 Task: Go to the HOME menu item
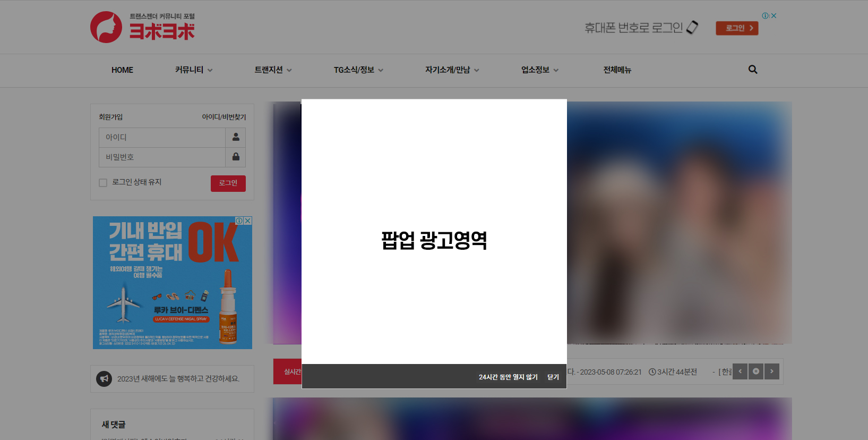[x=122, y=70]
